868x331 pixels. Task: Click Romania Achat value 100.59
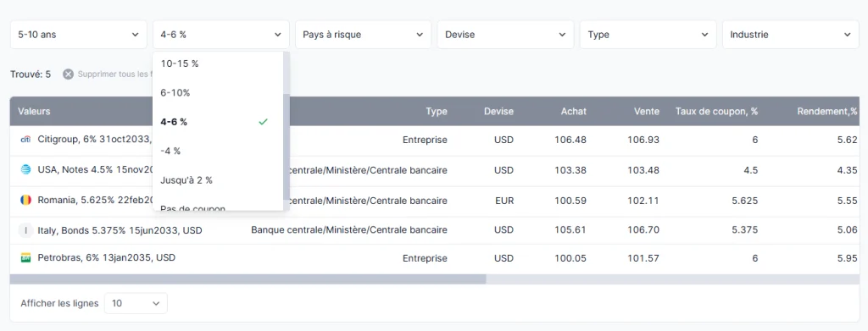570,201
